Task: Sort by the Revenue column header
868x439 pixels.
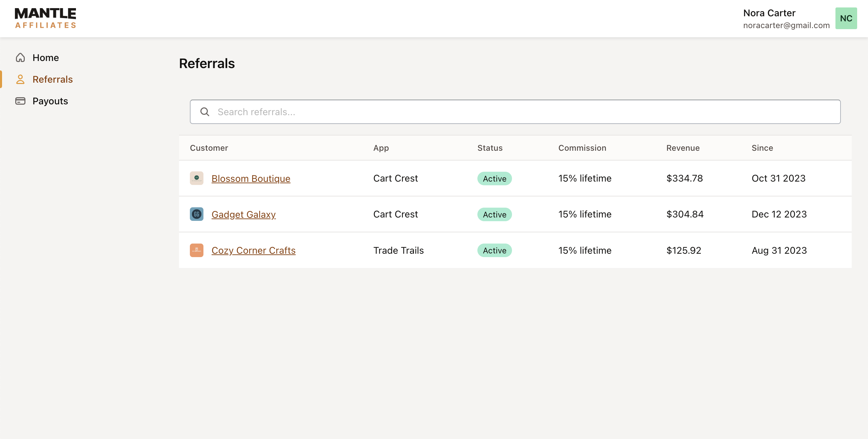Action: (x=683, y=148)
